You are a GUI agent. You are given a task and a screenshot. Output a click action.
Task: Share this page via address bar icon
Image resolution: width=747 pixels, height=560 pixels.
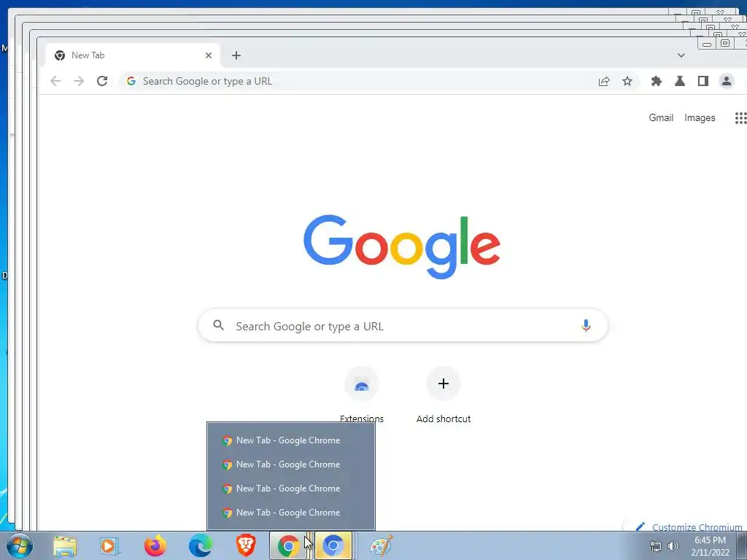[604, 81]
